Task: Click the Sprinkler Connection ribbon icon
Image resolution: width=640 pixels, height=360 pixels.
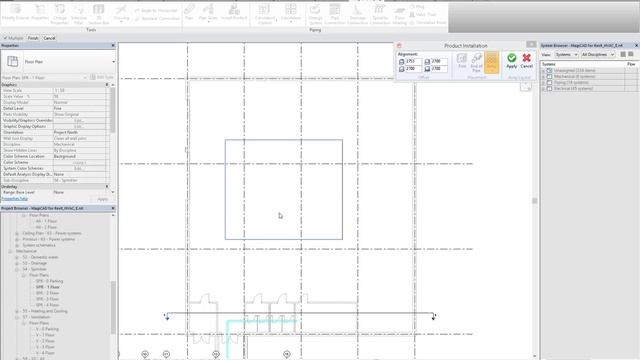Action: click(x=380, y=14)
